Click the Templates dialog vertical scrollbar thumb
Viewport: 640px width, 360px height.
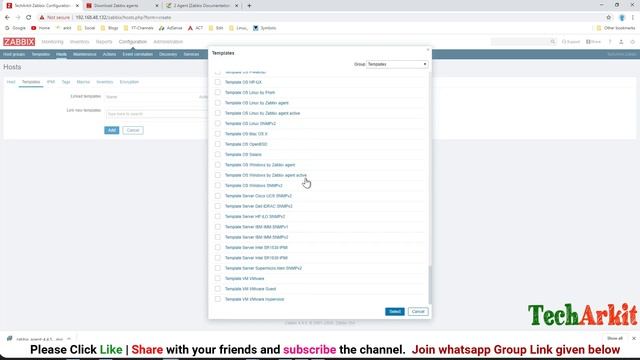point(429,284)
